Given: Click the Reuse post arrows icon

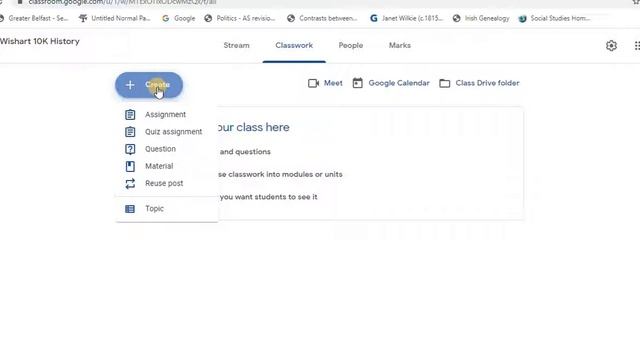Looking at the screenshot, I should (x=130, y=184).
